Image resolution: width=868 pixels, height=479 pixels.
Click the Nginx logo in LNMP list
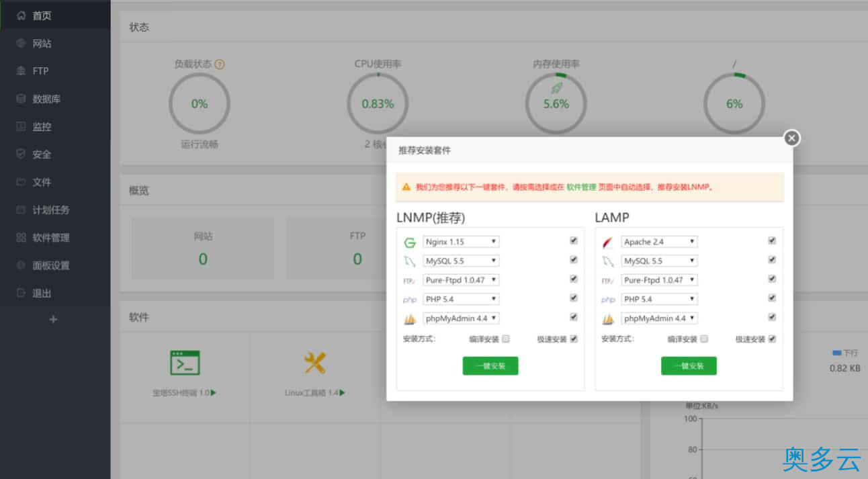coord(410,243)
